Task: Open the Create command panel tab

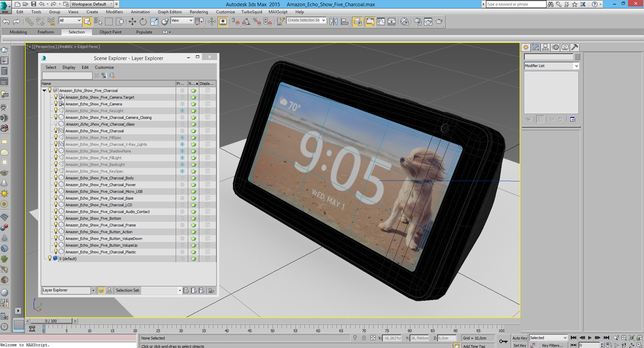Action: pyautogui.click(x=526, y=47)
